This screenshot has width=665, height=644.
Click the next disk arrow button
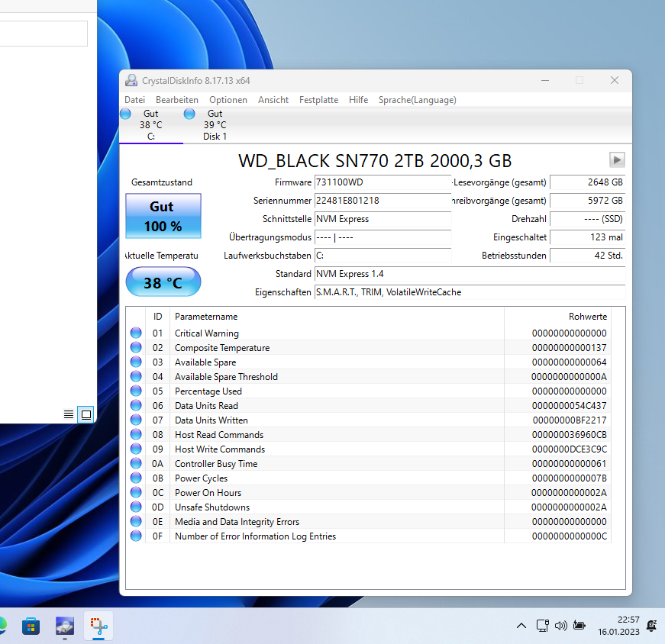pos(617,159)
